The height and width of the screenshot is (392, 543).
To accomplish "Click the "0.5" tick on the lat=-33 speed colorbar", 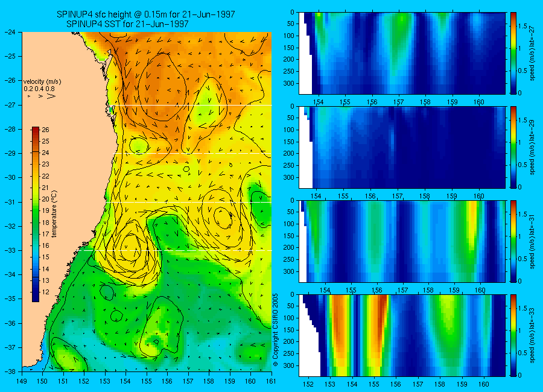I will tap(522, 353).
